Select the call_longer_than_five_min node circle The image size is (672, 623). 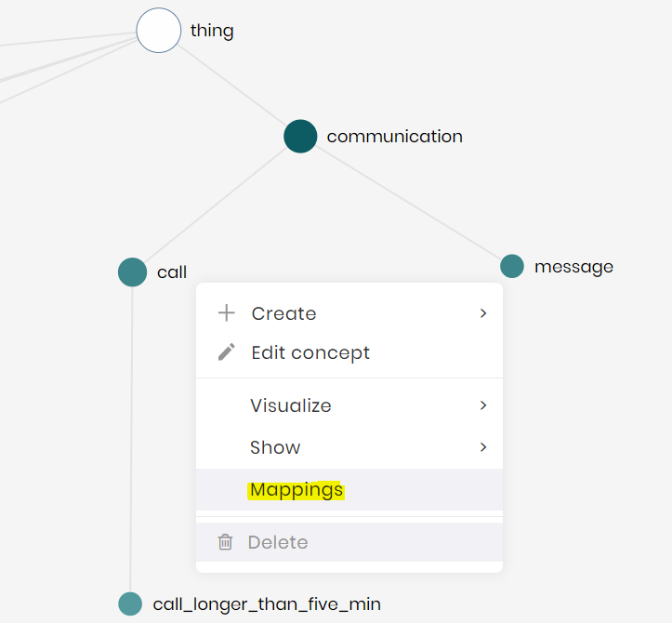point(130,603)
